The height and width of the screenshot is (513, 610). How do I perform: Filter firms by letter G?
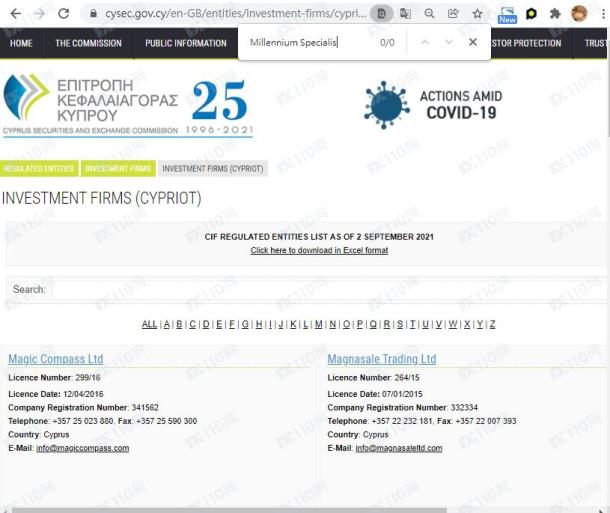click(x=245, y=324)
